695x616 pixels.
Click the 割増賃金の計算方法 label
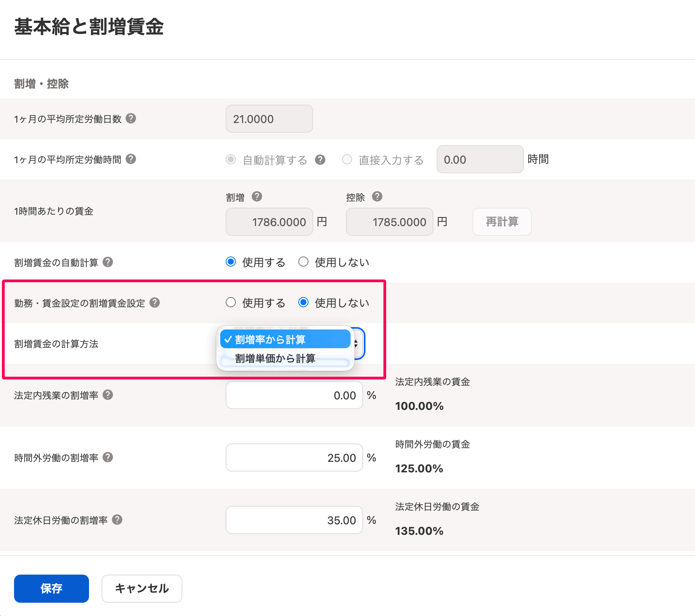[x=56, y=344]
